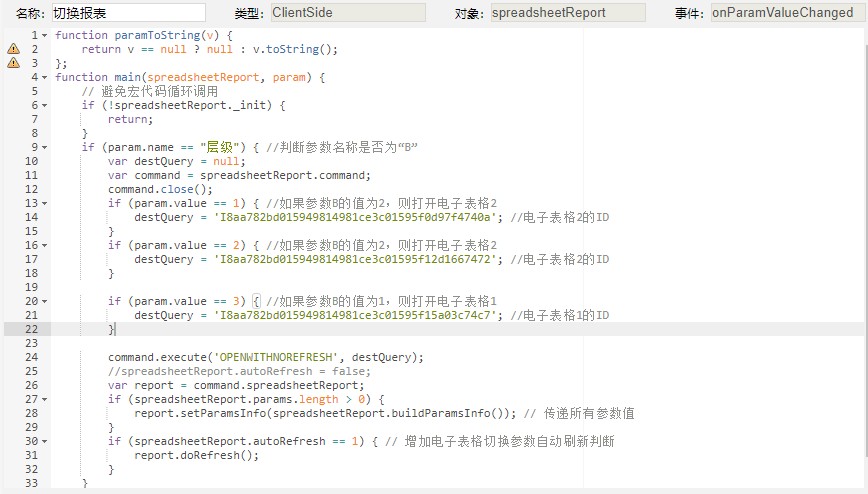This screenshot has height=494, width=868.
Task: Collapse the autoRefresh if-block on line 30
Action: click(x=45, y=441)
